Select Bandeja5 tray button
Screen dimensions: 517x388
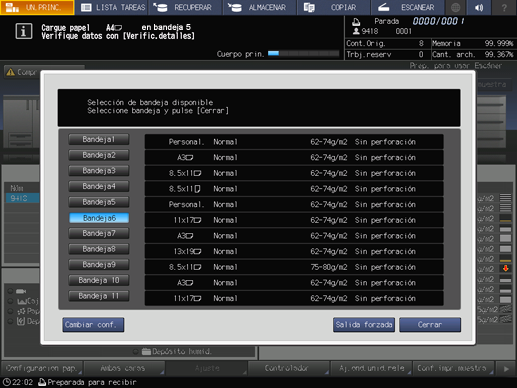(x=99, y=202)
